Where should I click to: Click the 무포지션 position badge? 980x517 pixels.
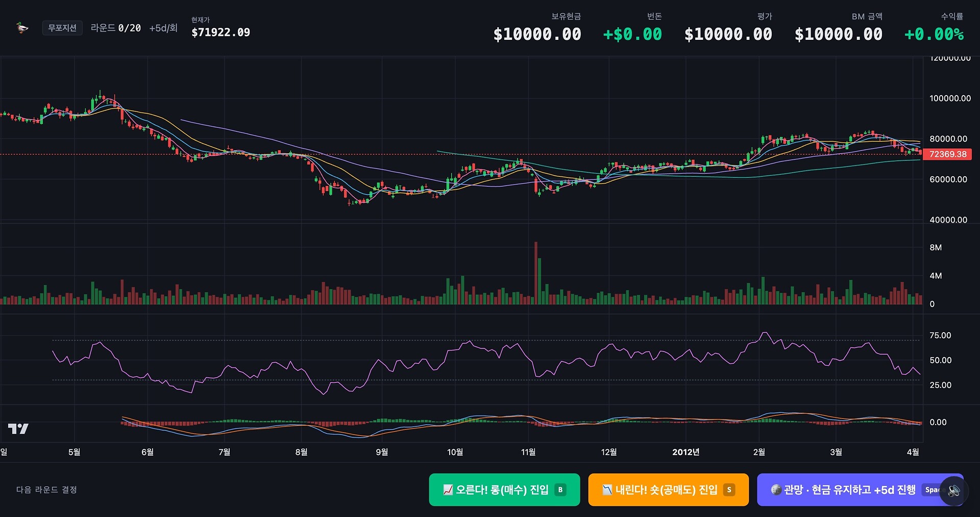(62, 28)
